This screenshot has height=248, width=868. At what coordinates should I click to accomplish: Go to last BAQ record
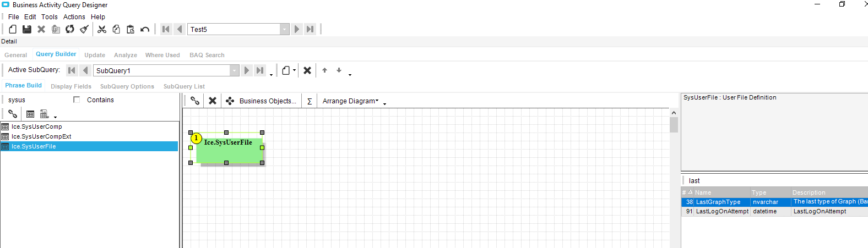point(310,29)
